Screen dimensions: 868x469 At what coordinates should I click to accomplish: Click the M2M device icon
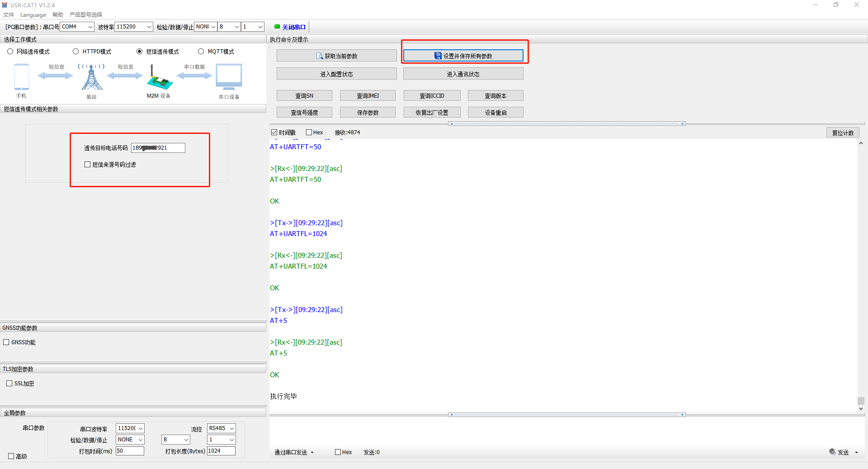tap(159, 78)
